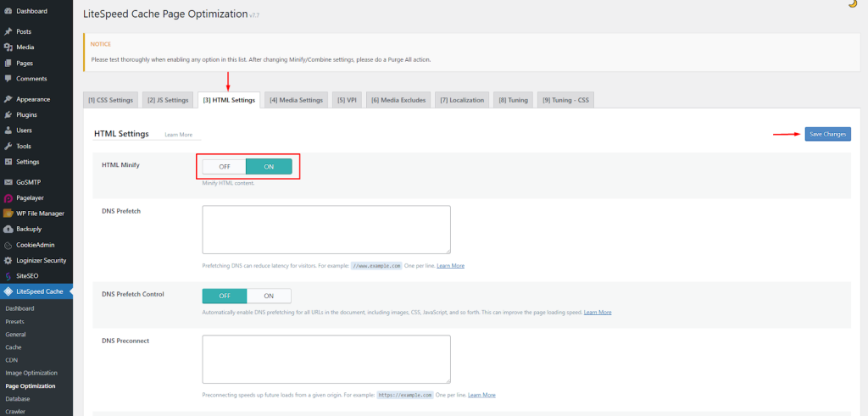
Task: Click Learn More under DNS Preconnect
Action: click(481, 396)
